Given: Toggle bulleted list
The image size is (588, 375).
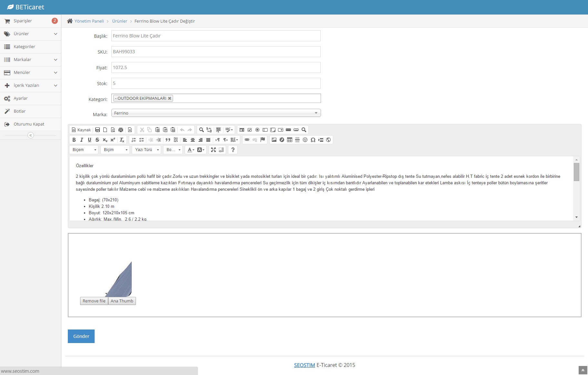Looking at the screenshot, I should [141, 140].
